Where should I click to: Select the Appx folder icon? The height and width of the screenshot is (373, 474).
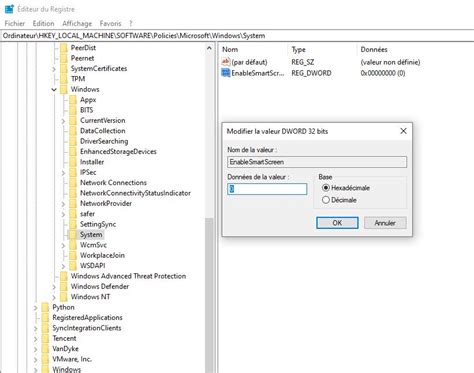[x=73, y=100]
